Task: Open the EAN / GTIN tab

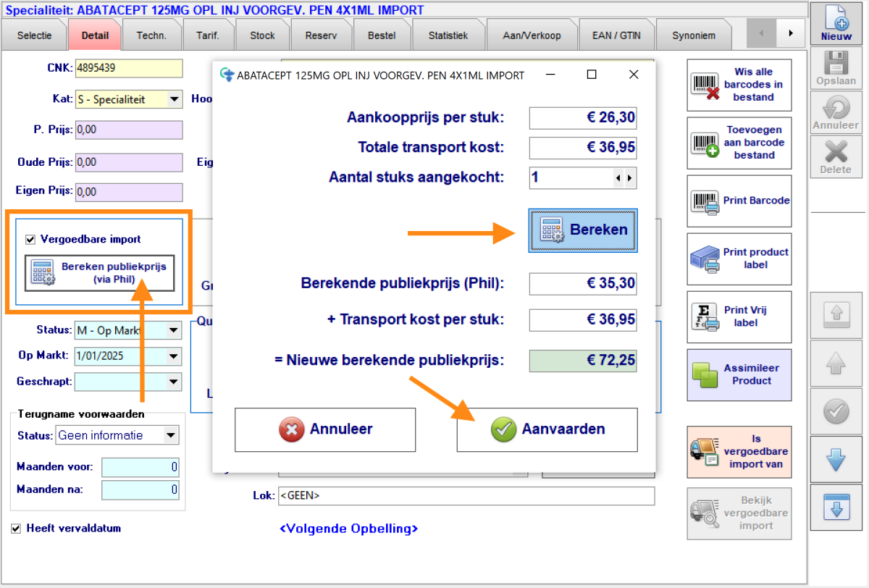Action: coord(618,35)
